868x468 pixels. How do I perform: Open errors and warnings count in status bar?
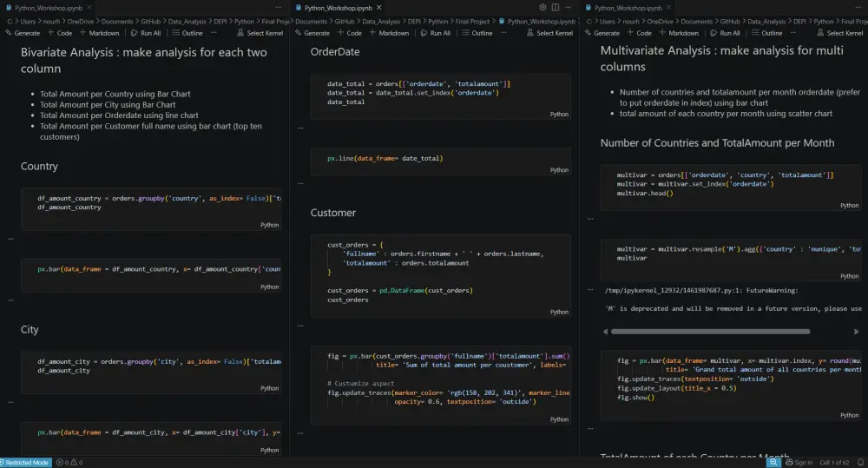(69, 462)
